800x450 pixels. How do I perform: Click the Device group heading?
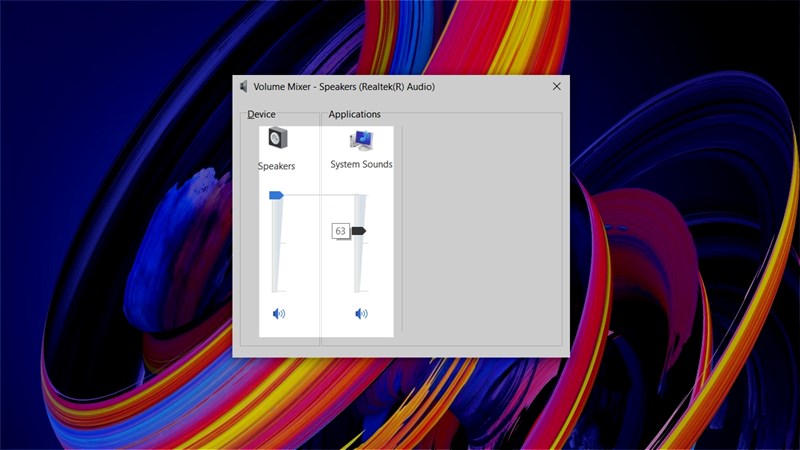point(262,115)
